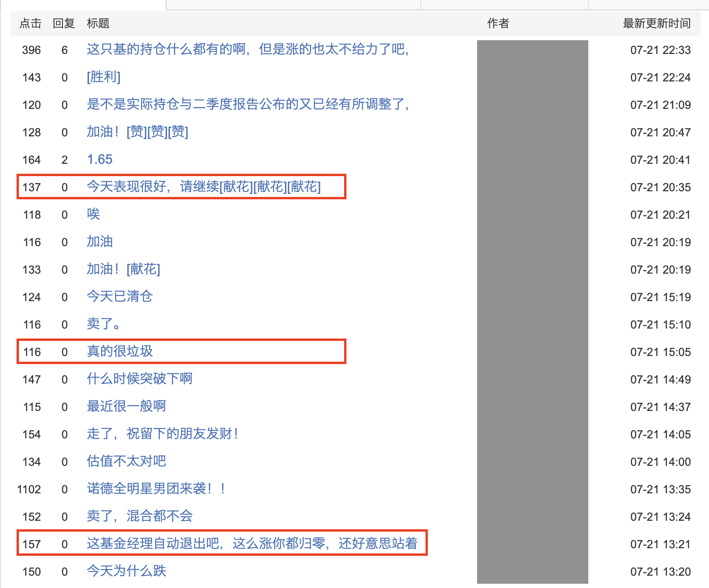This screenshot has width=709, height=588.
Task: Open the post titled 1.65
Action: 99,159
